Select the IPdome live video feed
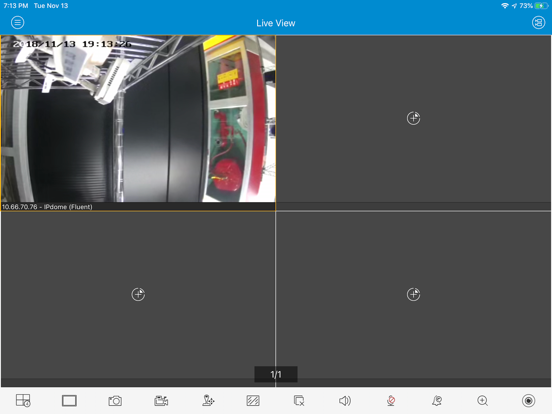Screen dimensions: 552x414 138,119
